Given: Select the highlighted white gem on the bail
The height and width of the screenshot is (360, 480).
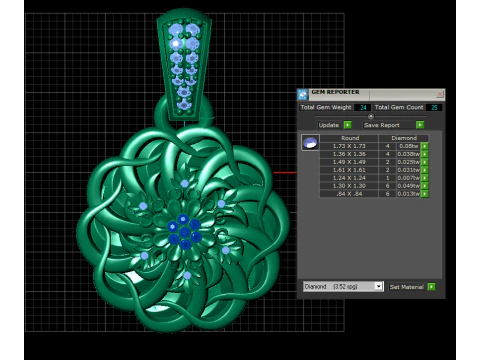Looking at the screenshot, I should 176,43.
